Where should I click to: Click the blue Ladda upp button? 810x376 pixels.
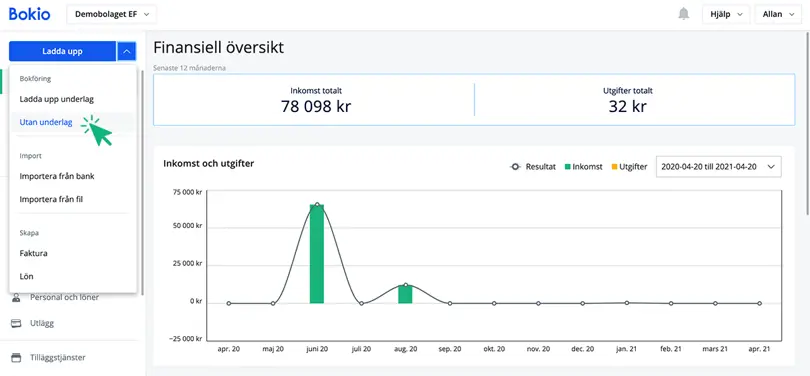[63, 51]
